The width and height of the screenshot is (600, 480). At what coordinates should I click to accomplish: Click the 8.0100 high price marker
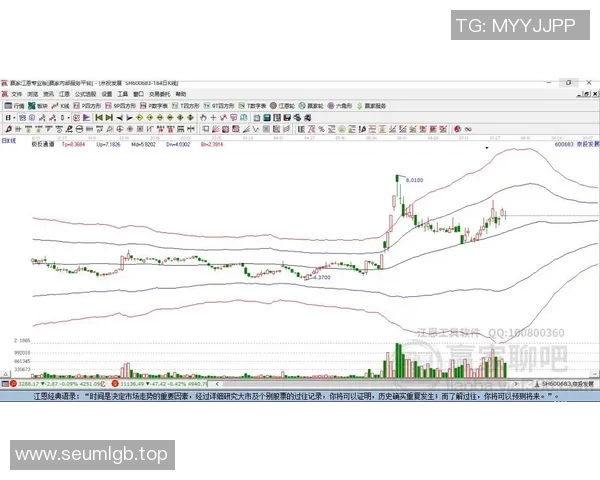(x=416, y=179)
